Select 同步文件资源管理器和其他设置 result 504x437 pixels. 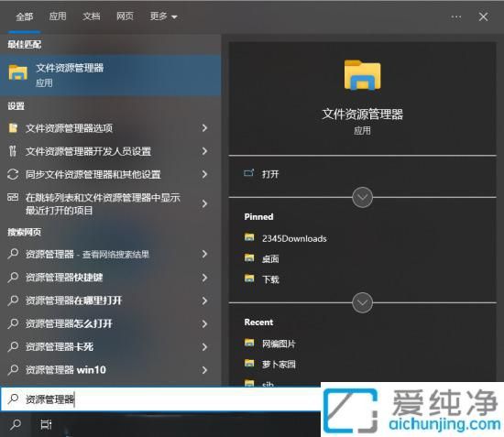click(x=93, y=174)
